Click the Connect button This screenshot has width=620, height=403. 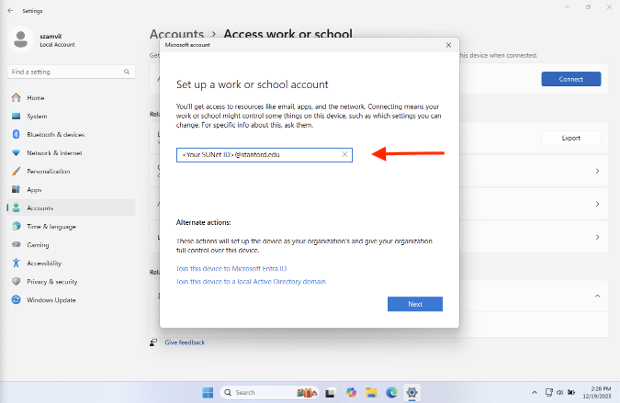[571, 79]
